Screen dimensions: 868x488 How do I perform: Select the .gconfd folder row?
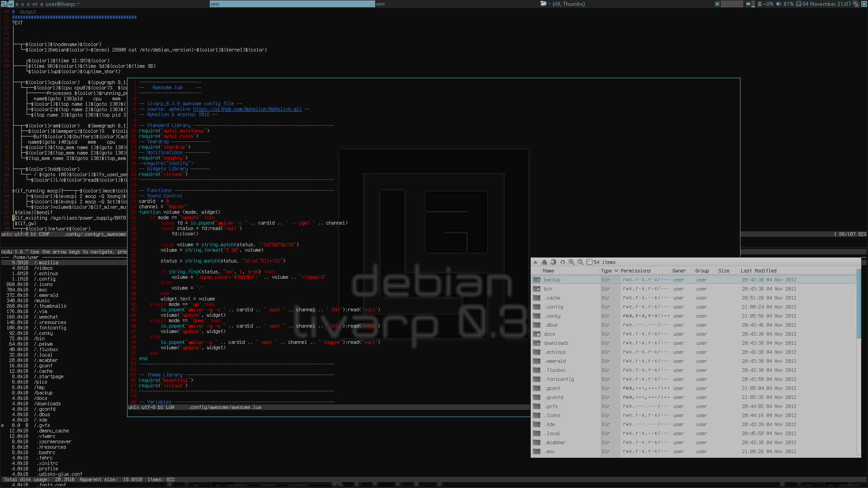[x=694, y=397]
